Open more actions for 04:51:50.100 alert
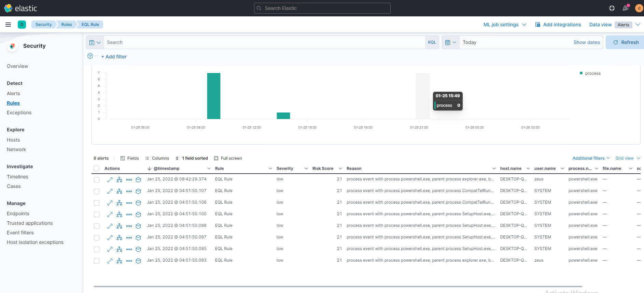644x293 pixels. click(x=129, y=214)
